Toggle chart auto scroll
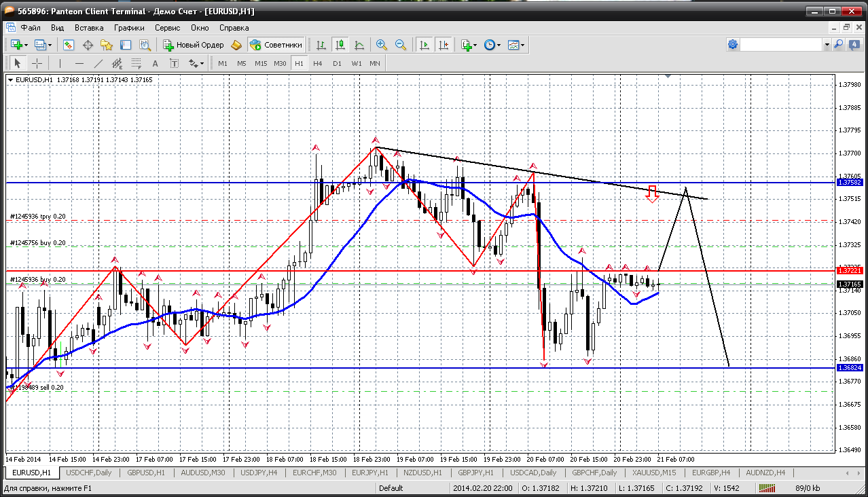The height and width of the screenshot is (497, 868). [x=424, y=45]
